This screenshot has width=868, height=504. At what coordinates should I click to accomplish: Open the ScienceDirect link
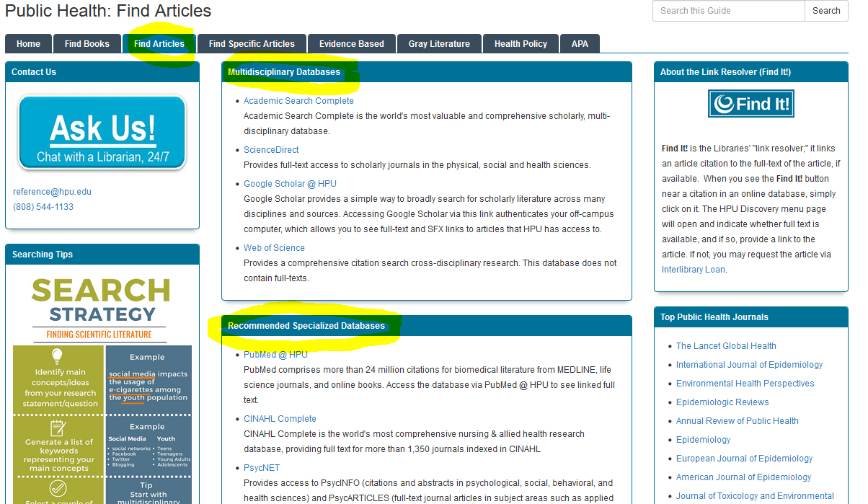click(x=271, y=150)
